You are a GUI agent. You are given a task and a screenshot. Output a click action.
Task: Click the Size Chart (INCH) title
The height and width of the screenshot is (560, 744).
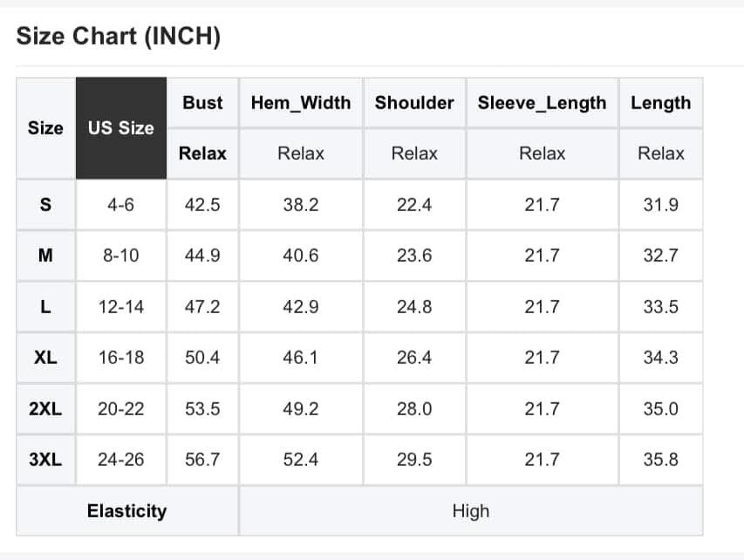pos(119,37)
